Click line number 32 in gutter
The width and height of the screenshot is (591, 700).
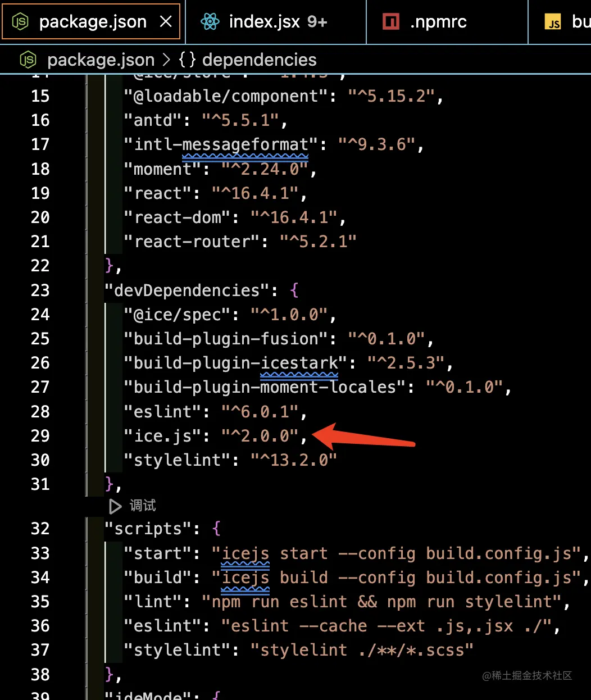pos(40,529)
